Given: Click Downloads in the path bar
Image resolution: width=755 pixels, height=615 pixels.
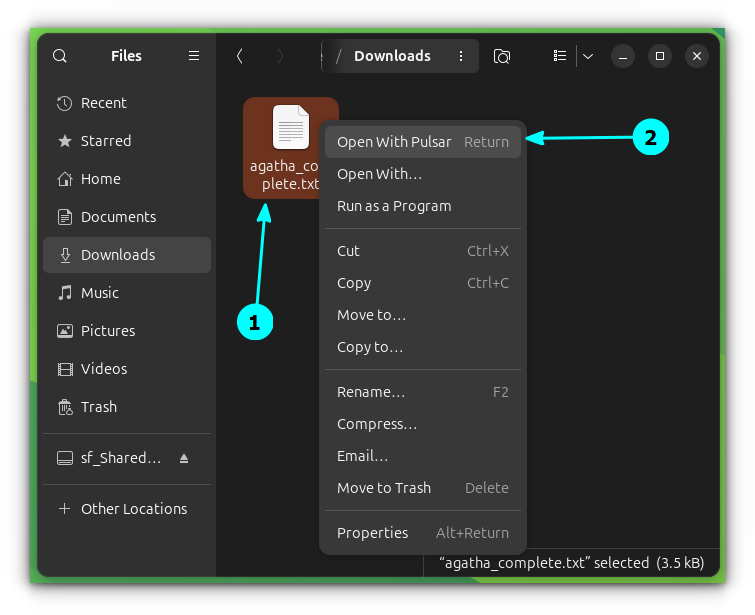Looking at the screenshot, I should coord(392,56).
